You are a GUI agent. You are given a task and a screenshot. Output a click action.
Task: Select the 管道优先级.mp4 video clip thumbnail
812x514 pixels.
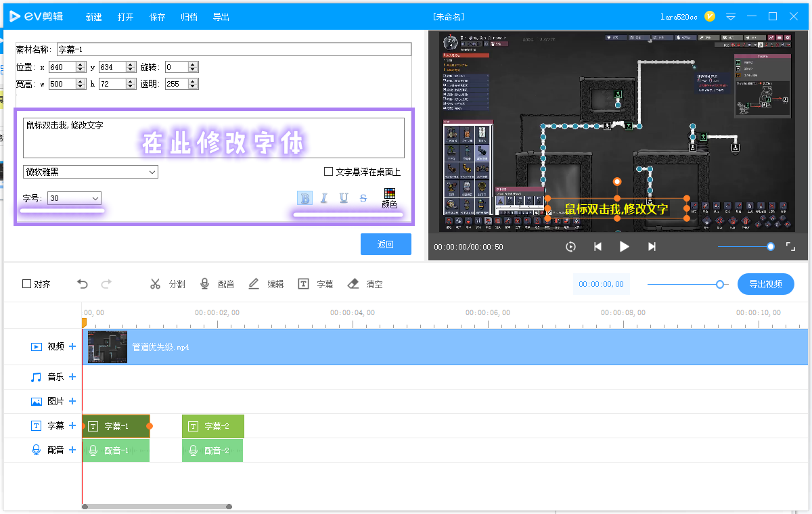pyautogui.click(x=108, y=347)
